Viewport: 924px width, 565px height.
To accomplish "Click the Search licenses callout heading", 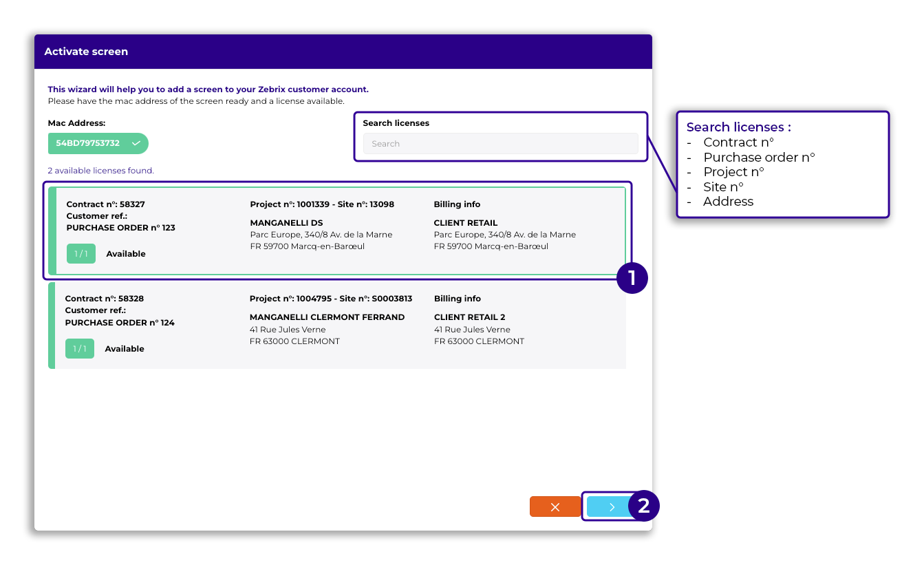I will click(738, 127).
